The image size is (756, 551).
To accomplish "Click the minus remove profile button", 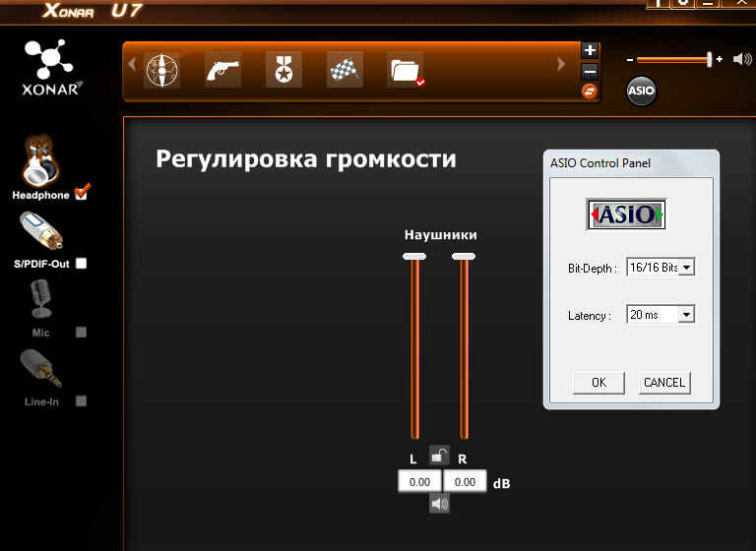I will pyautogui.click(x=590, y=72).
